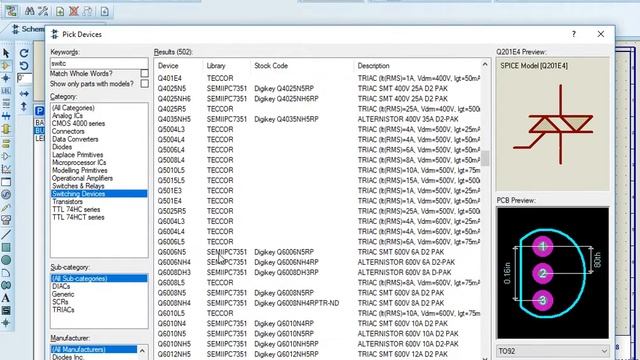Select the Operational Amplifiers category
This screenshot has width=640, height=360.
82,178
